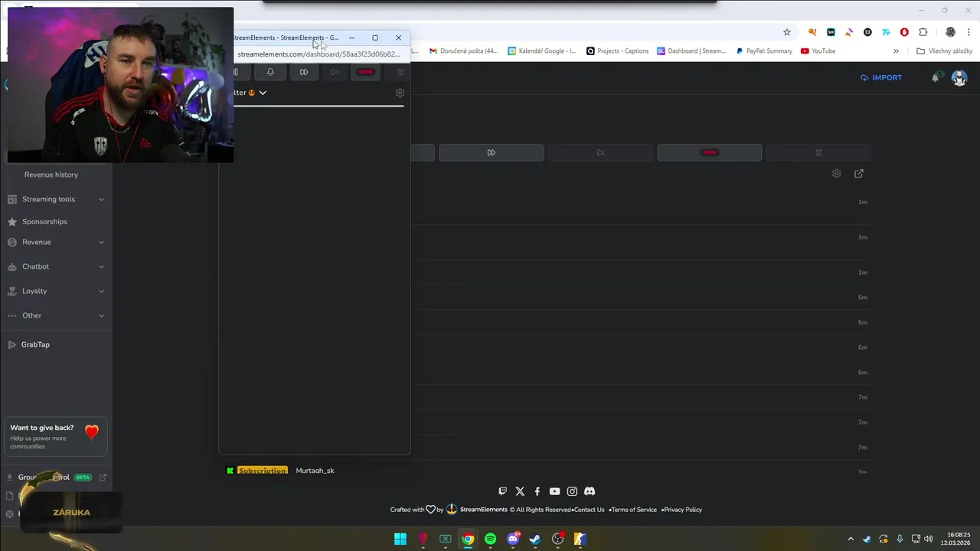Open Spotify from the taskbar

[491, 539]
